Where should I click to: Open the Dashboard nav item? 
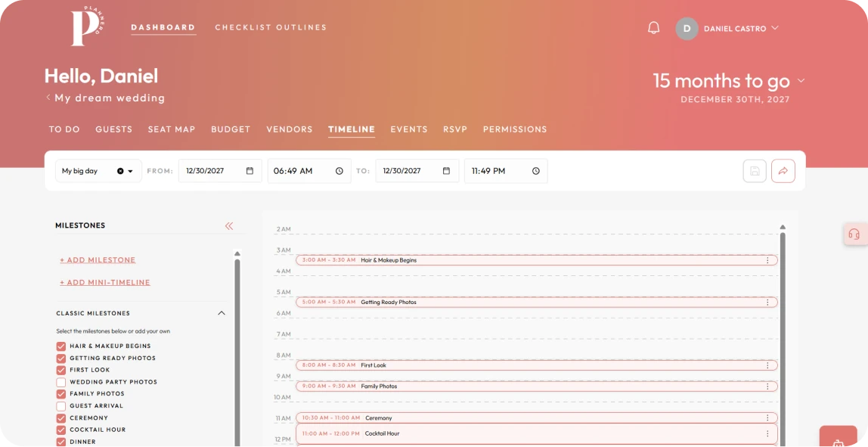pyautogui.click(x=163, y=27)
